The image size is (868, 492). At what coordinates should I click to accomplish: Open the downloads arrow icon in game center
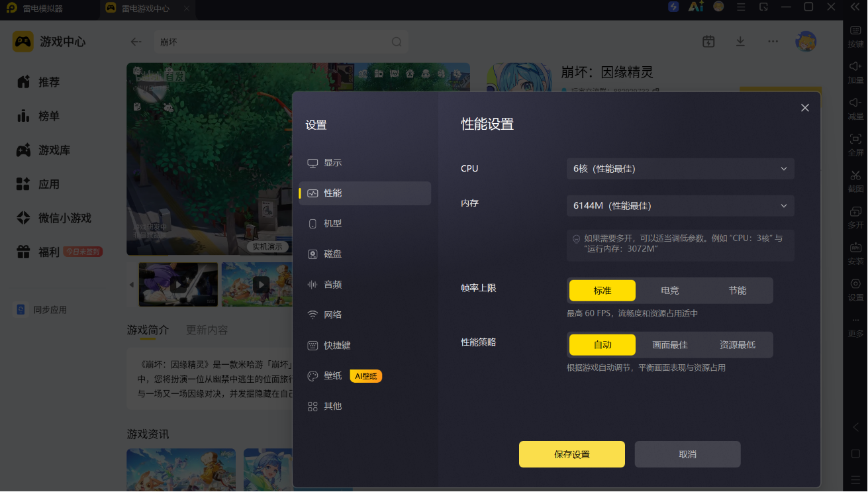(x=740, y=41)
